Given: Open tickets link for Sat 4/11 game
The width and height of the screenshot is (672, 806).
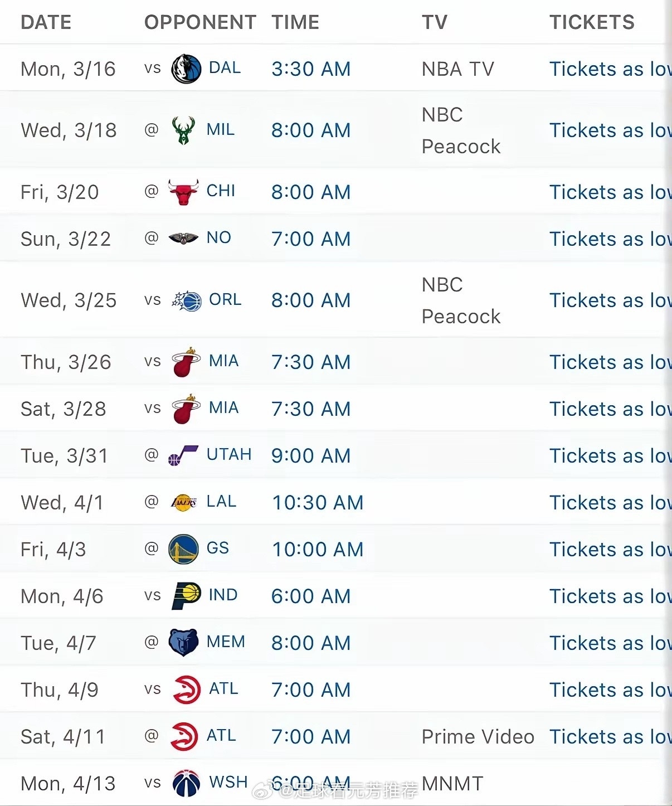Looking at the screenshot, I should (610, 737).
